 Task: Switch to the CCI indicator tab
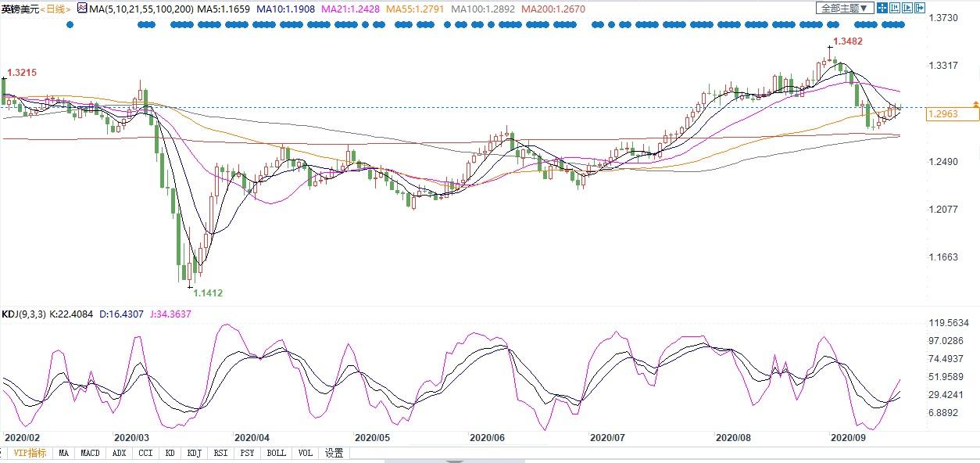pyautogui.click(x=145, y=453)
